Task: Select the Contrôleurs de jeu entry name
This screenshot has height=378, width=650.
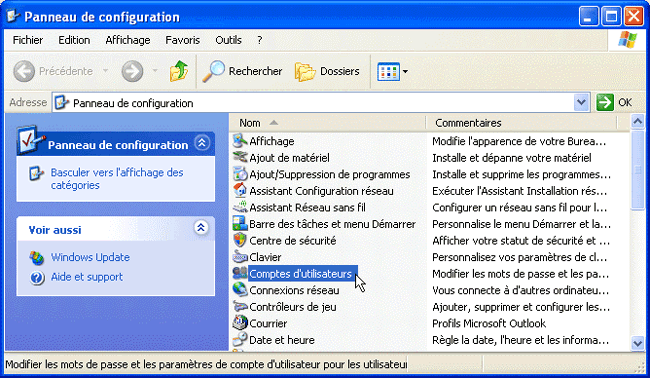Action: [293, 307]
